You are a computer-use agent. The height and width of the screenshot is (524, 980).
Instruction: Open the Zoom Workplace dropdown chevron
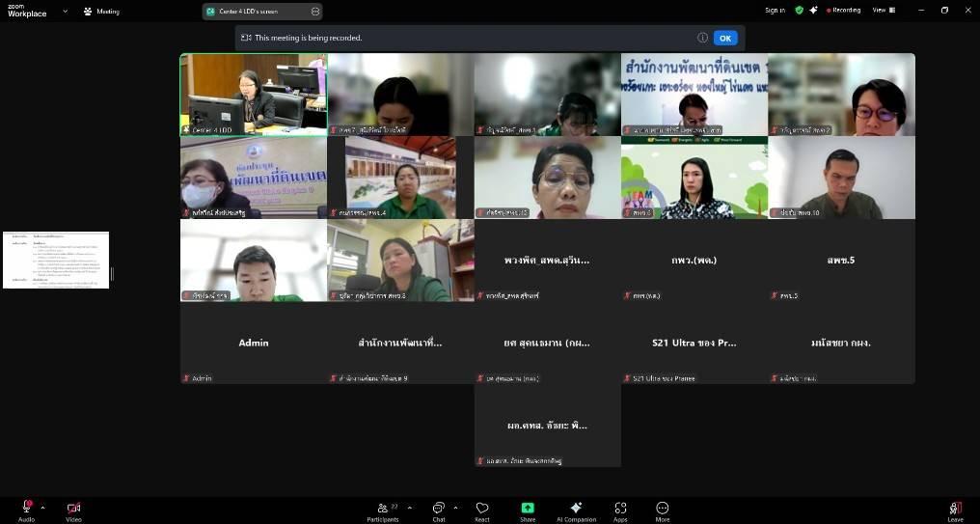(66, 12)
